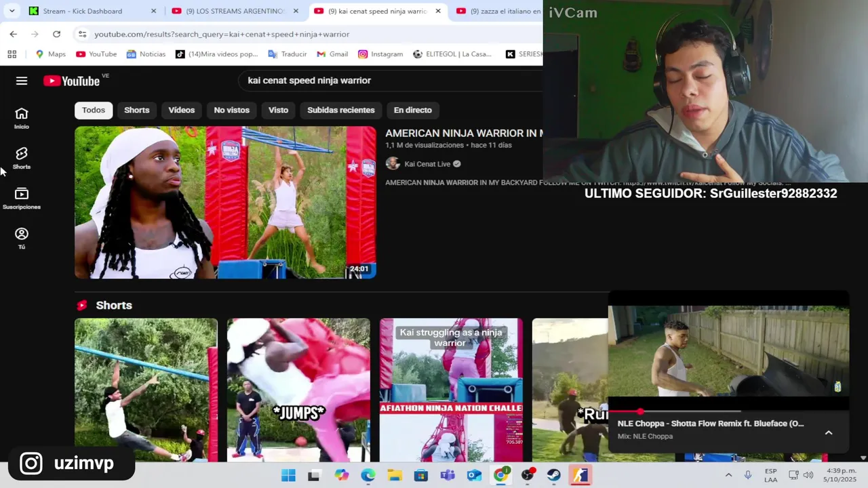The image size is (868, 488).
Task: Open the Kai Cenat Live channel name
Action: pyautogui.click(x=427, y=164)
